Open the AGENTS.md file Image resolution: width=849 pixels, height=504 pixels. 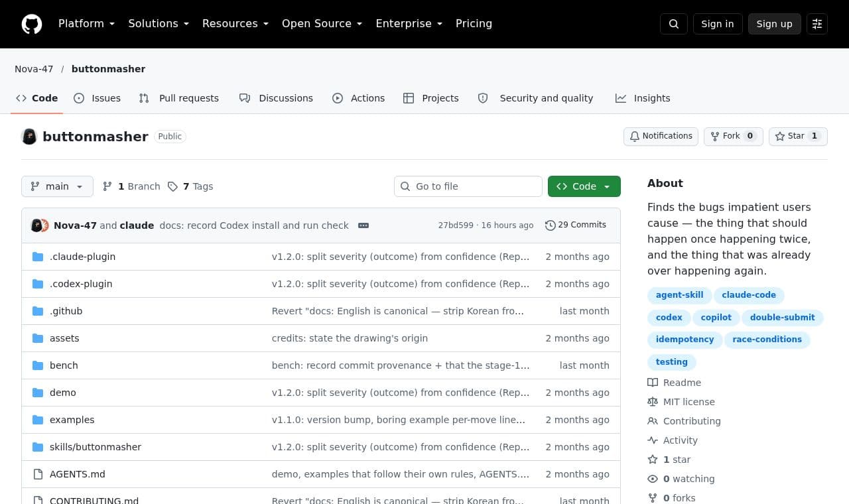(x=78, y=474)
